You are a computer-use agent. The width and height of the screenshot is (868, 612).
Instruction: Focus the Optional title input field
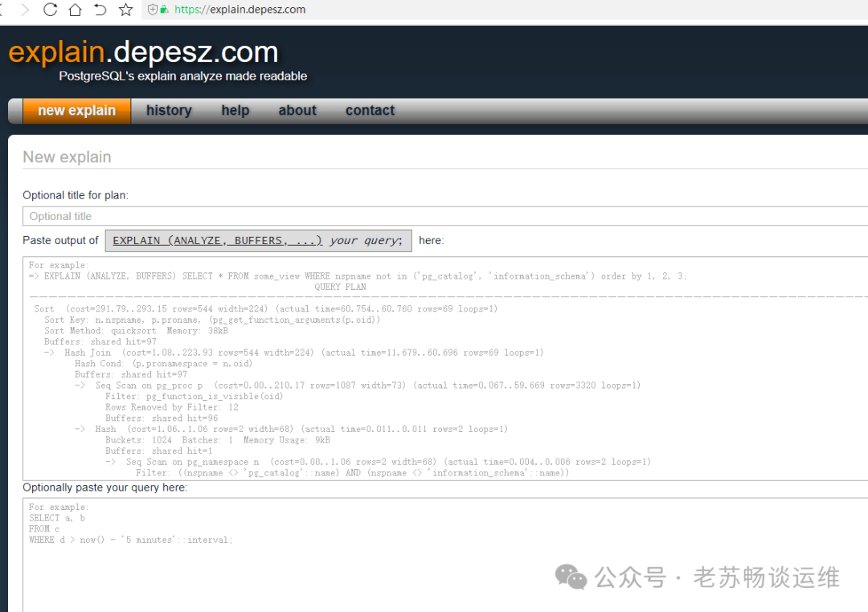445,216
